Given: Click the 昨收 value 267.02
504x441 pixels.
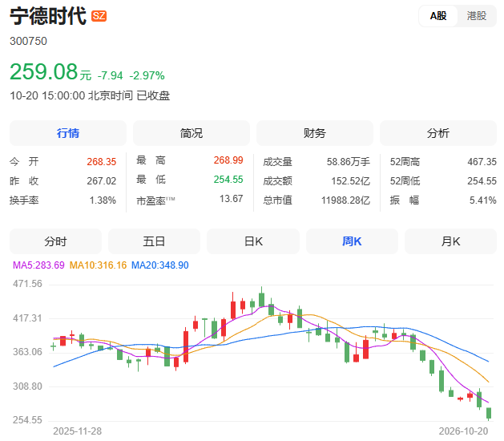Looking at the screenshot, I should [x=101, y=180].
